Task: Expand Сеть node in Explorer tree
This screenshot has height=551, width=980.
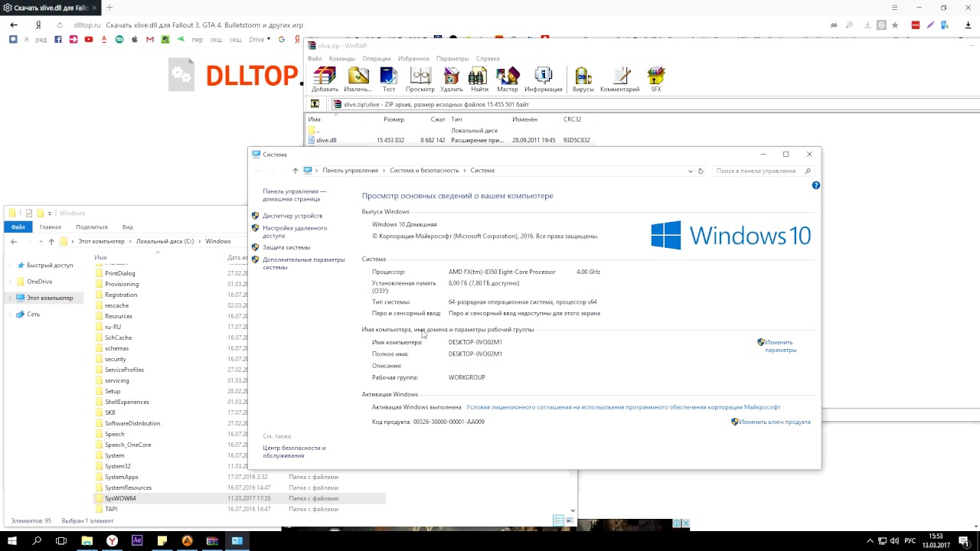Action: 10,314
